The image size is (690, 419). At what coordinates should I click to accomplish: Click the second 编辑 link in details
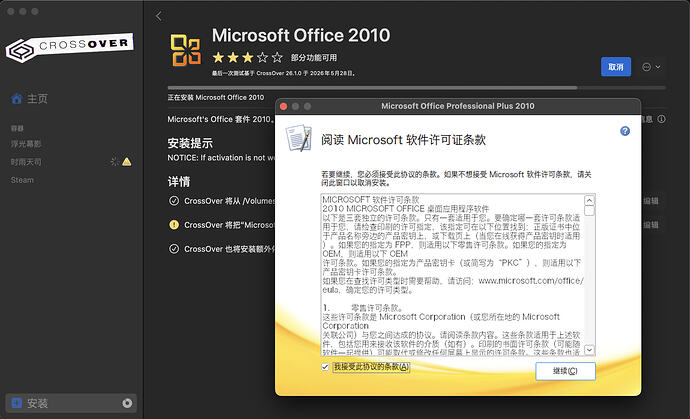click(651, 225)
